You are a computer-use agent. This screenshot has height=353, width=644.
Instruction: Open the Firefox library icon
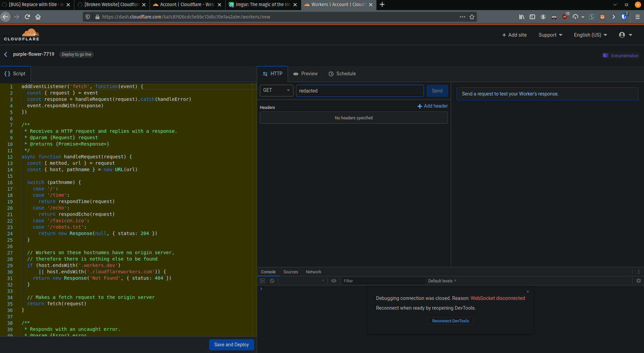coord(522,17)
